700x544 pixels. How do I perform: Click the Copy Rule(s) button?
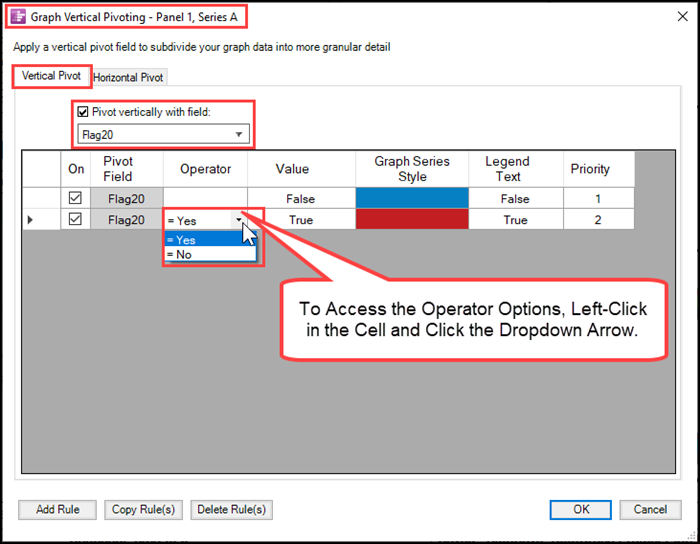pos(143,510)
